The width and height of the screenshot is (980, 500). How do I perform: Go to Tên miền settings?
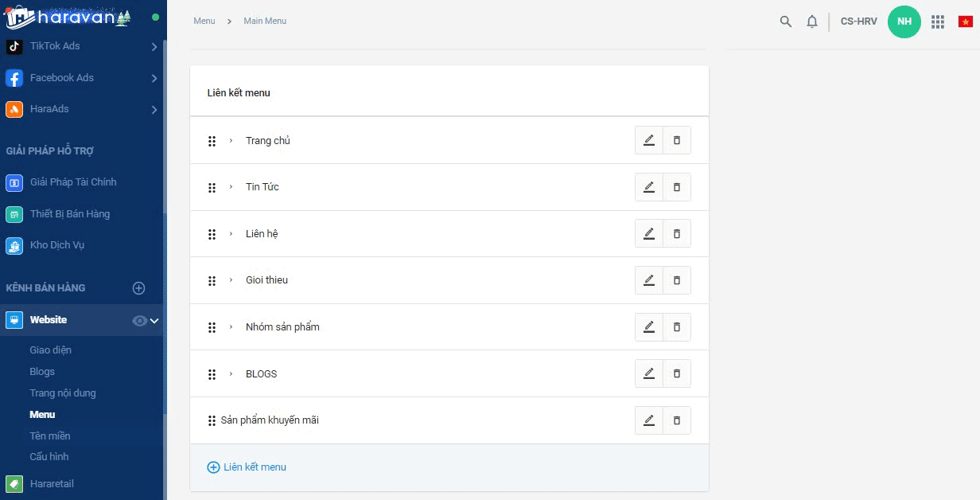click(50, 436)
